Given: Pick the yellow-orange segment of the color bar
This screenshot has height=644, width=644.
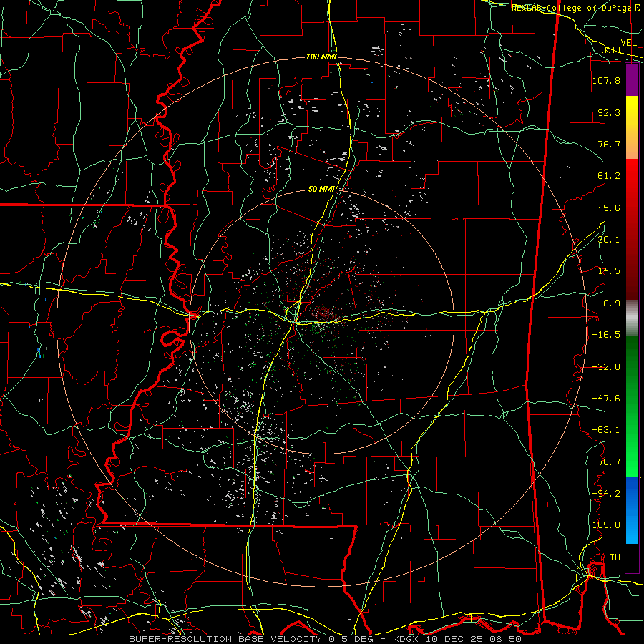Looking at the screenshot, I should pos(632,127).
